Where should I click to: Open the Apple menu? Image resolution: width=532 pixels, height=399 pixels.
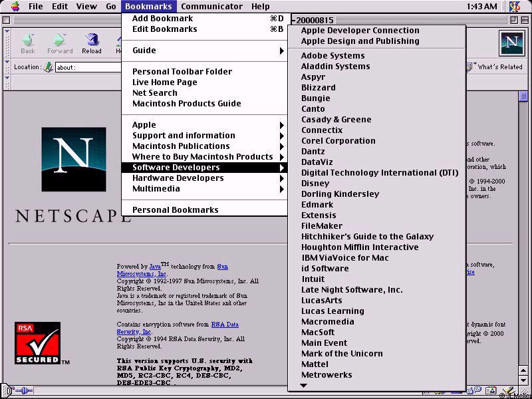pyautogui.click(x=15, y=6)
